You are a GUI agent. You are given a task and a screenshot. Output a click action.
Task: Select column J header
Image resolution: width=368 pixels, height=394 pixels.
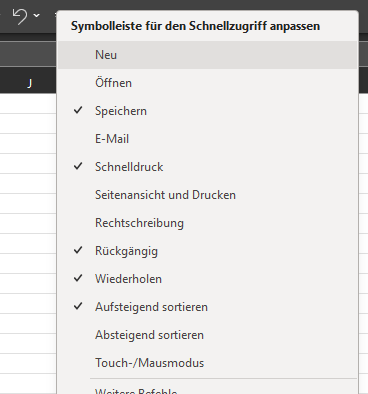[x=29, y=83]
